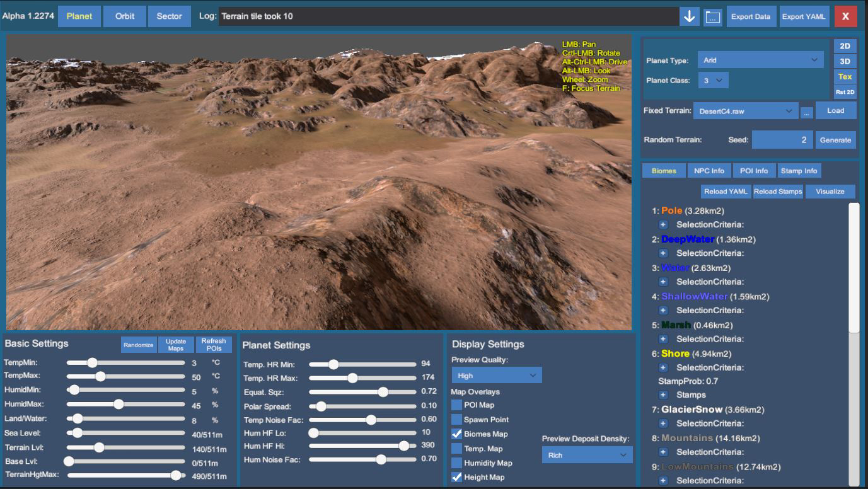The width and height of the screenshot is (868, 489).
Task: Expand SelectionCriteria under the Pole biome
Action: click(x=663, y=224)
